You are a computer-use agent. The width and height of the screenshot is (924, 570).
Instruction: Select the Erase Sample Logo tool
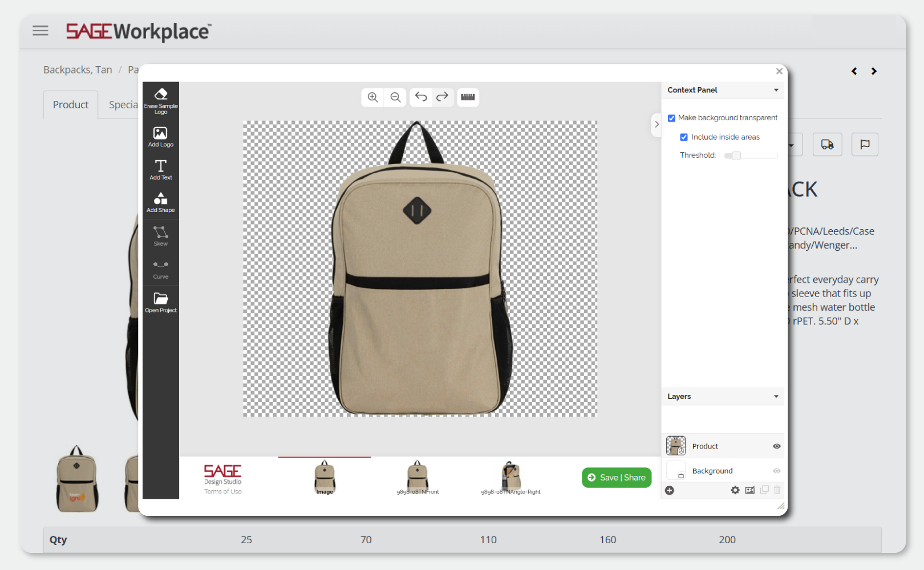[x=161, y=101]
